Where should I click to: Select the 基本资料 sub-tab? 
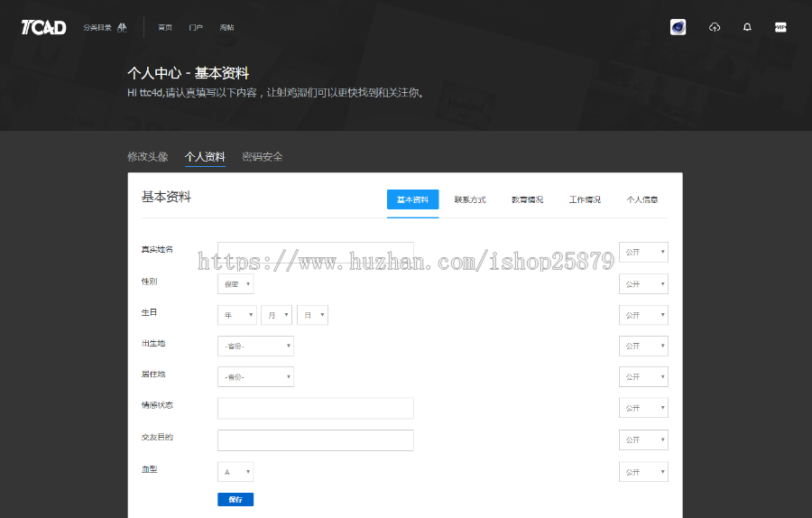(412, 199)
